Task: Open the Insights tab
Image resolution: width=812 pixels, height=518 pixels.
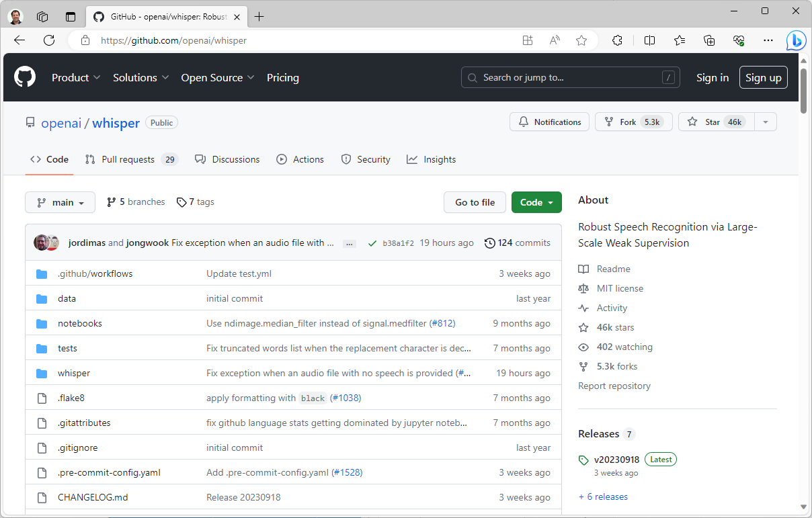Action: point(432,159)
